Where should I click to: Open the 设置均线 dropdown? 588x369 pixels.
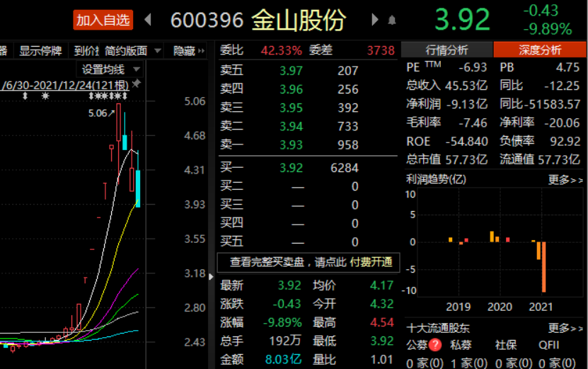click(x=110, y=69)
